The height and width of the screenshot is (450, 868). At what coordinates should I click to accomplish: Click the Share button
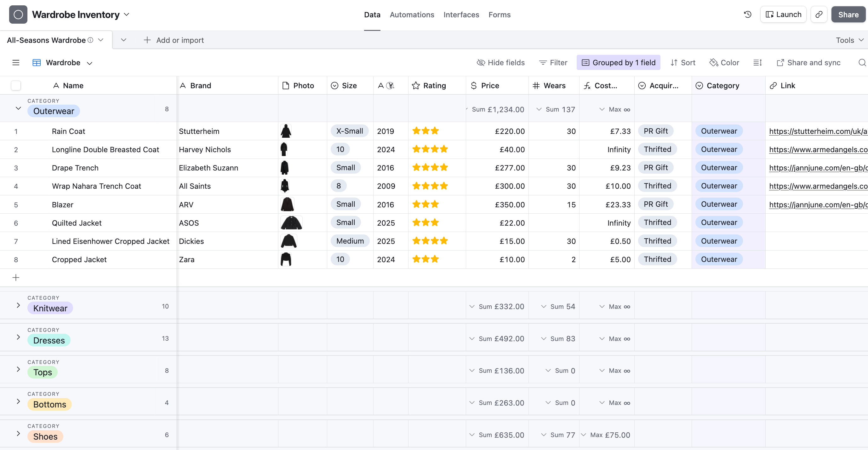848,14
